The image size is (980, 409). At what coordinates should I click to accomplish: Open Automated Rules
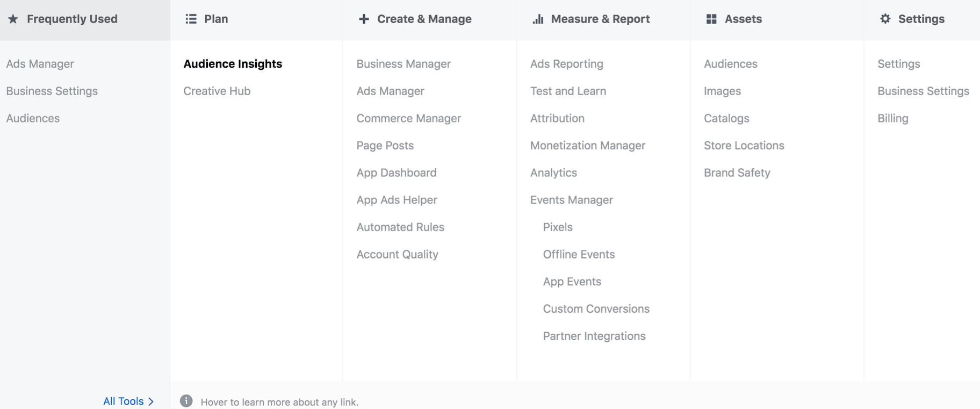click(400, 227)
